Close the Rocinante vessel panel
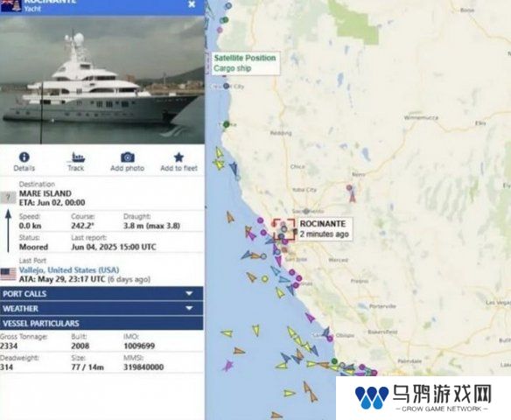Screen dimensions: 511x420 [x=192, y=4]
